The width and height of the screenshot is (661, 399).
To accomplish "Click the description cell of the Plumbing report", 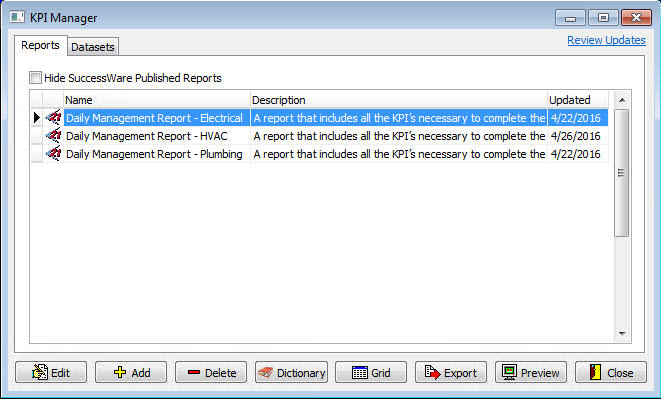I will 399,154.
